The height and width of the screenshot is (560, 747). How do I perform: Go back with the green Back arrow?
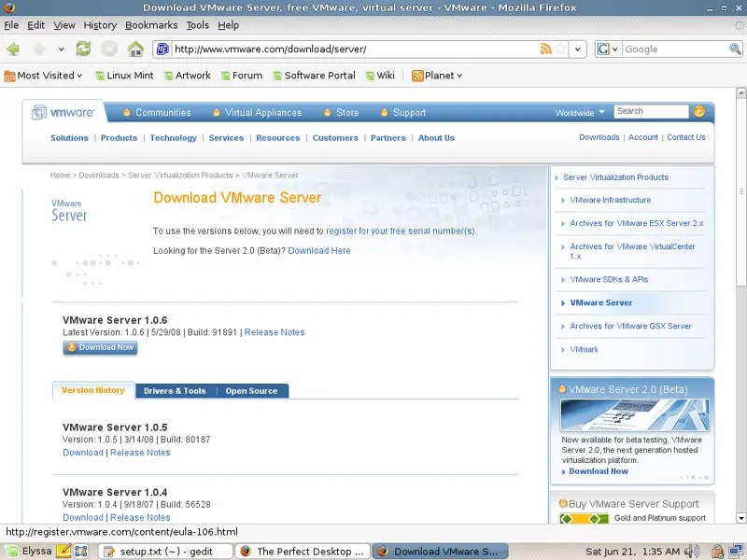pos(13,49)
